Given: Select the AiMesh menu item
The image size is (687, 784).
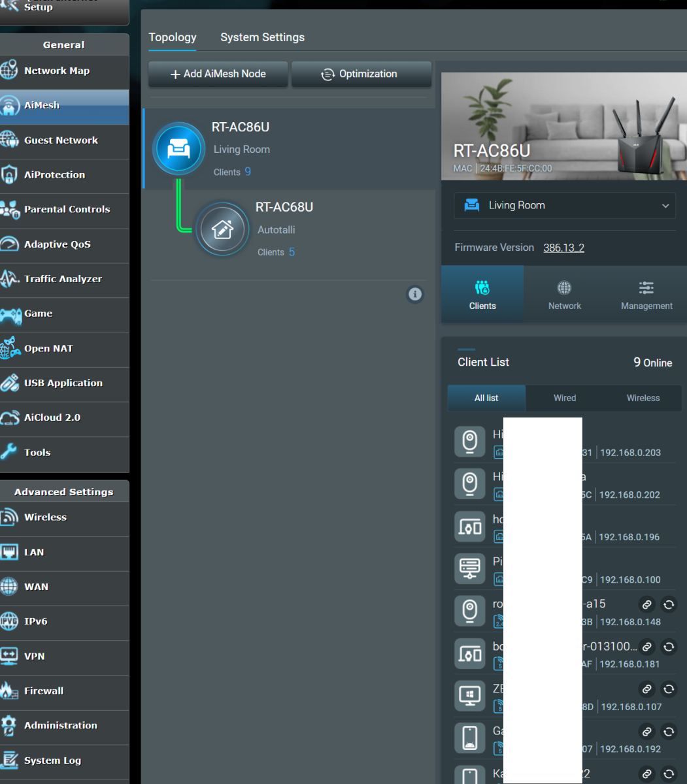Looking at the screenshot, I should point(64,106).
